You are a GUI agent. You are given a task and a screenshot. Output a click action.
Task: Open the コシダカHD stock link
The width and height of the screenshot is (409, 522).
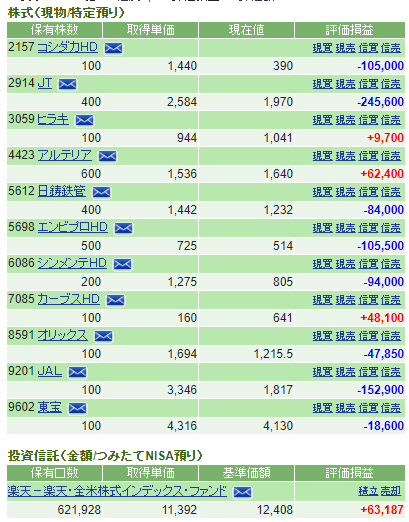(x=67, y=47)
